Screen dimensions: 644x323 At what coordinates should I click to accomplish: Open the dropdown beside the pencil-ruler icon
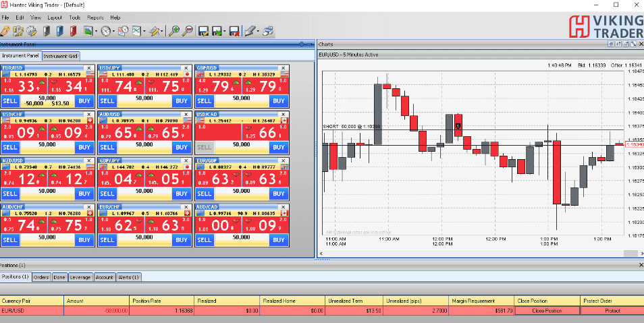[x=162, y=31]
